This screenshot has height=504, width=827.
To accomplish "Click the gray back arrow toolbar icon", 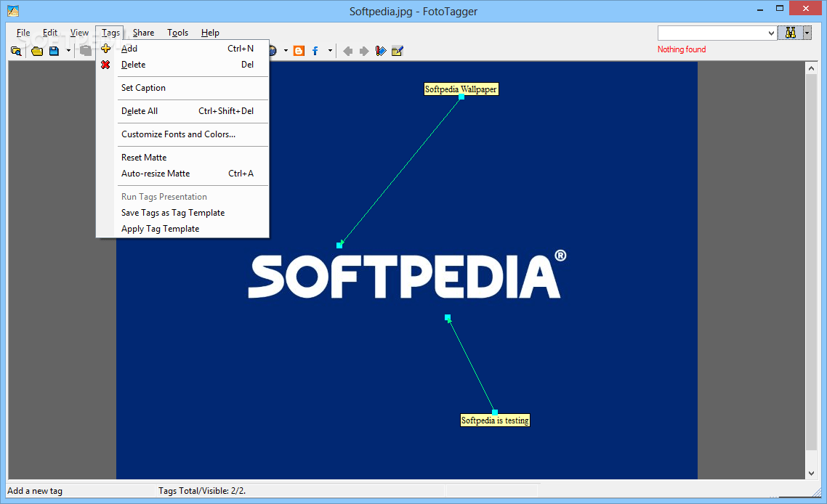I will [347, 51].
